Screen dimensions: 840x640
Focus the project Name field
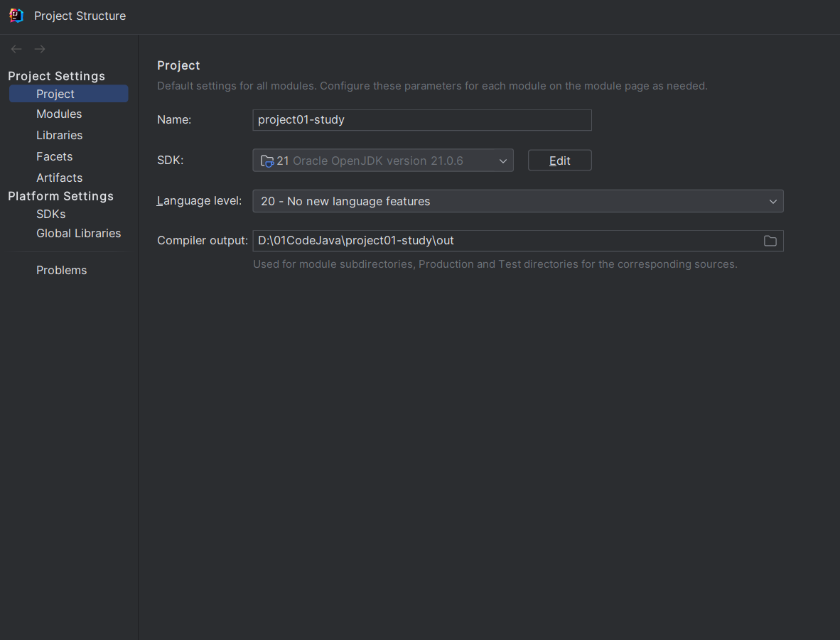click(422, 120)
